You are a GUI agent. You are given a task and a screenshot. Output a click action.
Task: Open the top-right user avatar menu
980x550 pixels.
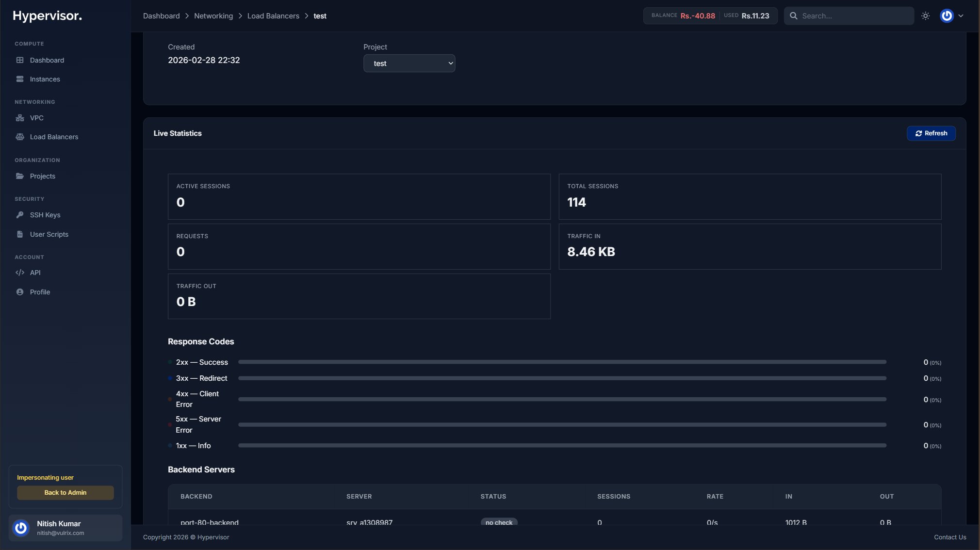947,16
